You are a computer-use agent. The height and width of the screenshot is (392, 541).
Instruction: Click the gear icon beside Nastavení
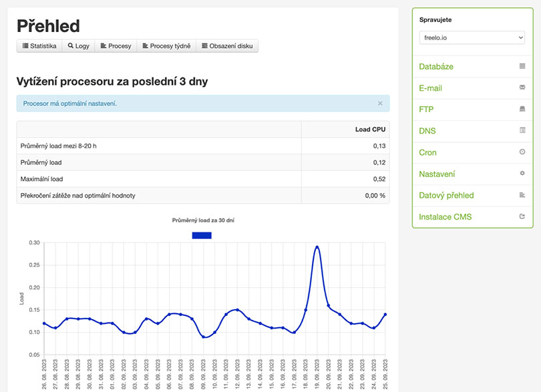click(x=522, y=173)
